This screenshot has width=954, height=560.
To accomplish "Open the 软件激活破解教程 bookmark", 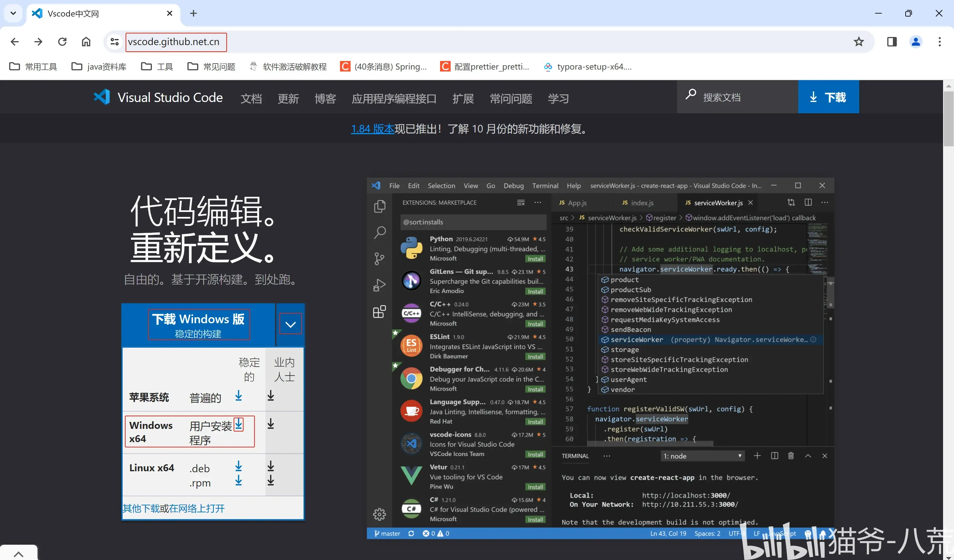I will 288,67.
